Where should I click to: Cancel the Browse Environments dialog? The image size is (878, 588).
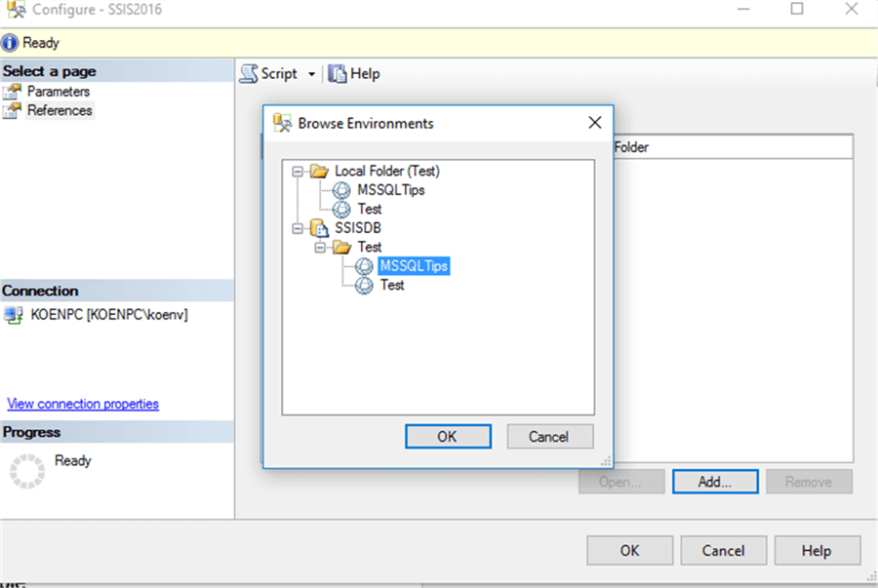click(550, 437)
